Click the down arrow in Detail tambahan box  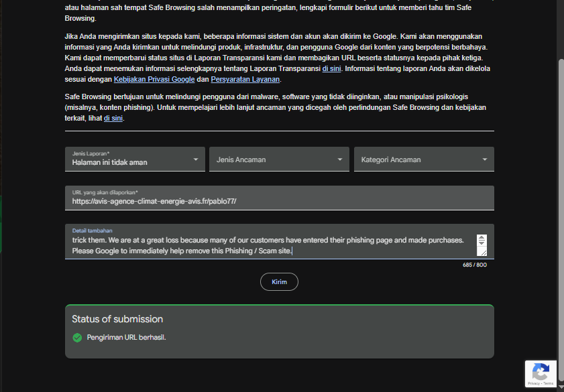point(482,244)
